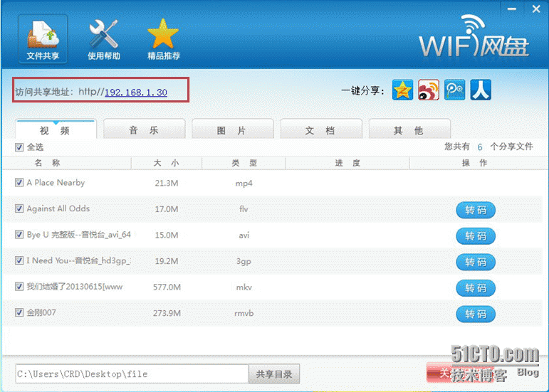Click the mkv type cell
The height and width of the screenshot is (392, 549).
click(x=244, y=287)
